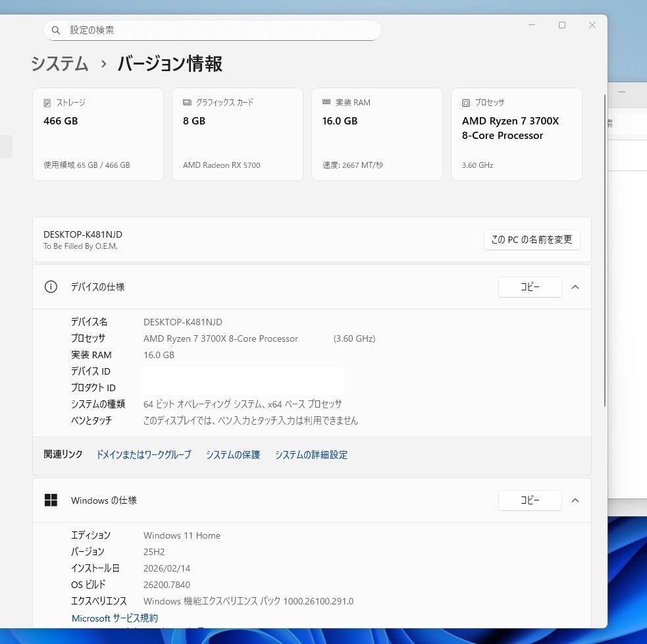Click the RAM chip icon on the 実装 RAM card
The width and height of the screenshot is (647, 644).
(326, 102)
